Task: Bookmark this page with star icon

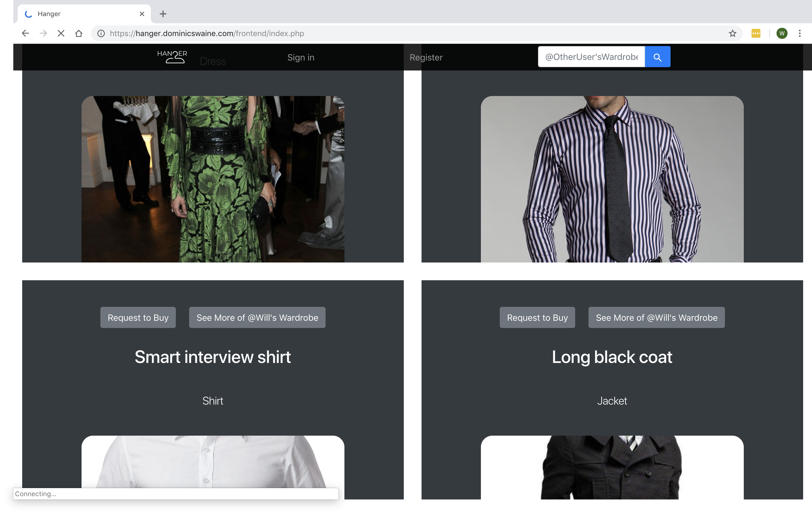Action: 732,33
